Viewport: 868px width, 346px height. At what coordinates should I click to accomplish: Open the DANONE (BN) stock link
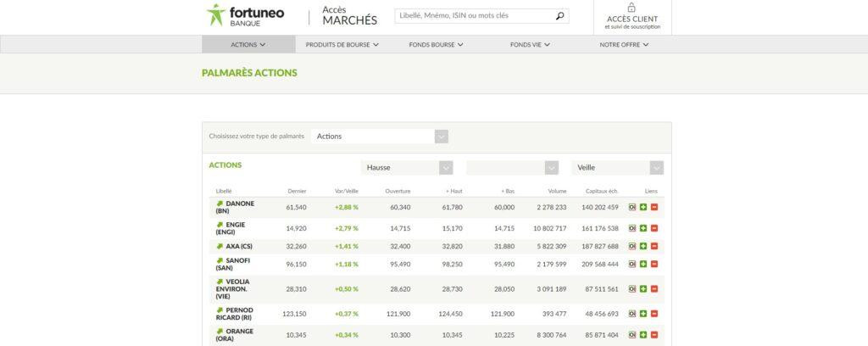pyautogui.click(x=236, y=207)
